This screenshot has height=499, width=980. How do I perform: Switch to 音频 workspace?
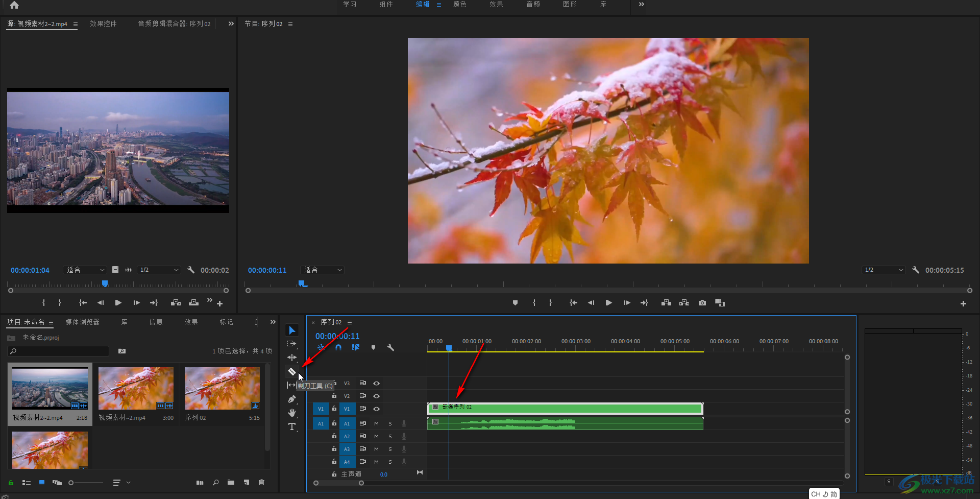tap(533, 5)
